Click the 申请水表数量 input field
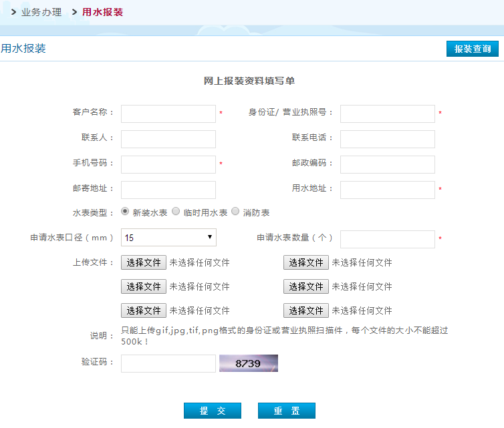504x428 pixels. pos(387,239)
